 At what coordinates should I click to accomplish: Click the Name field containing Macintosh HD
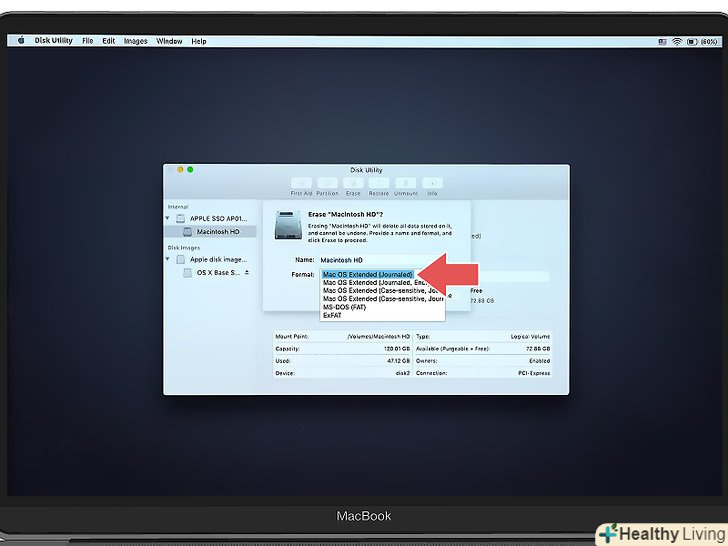click(380, 260)
